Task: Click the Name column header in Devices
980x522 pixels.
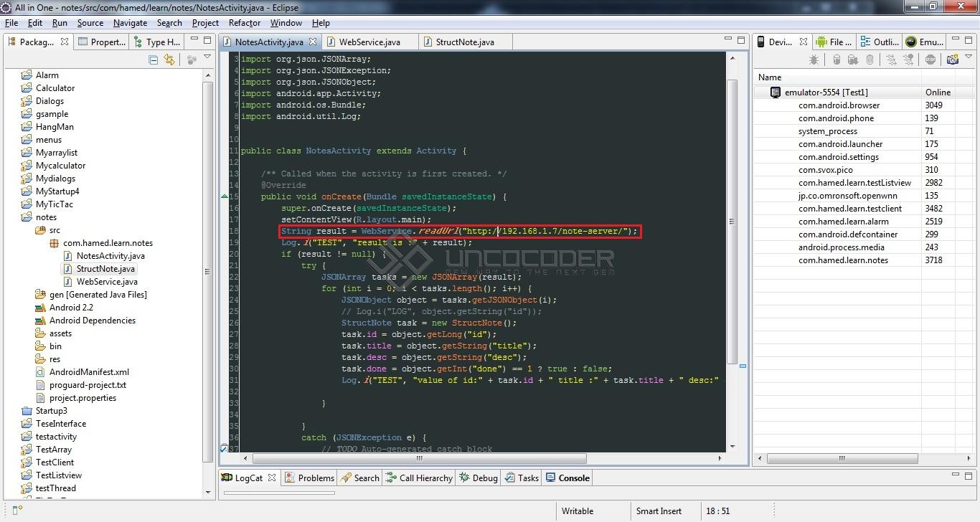Action: coord(837,77)
